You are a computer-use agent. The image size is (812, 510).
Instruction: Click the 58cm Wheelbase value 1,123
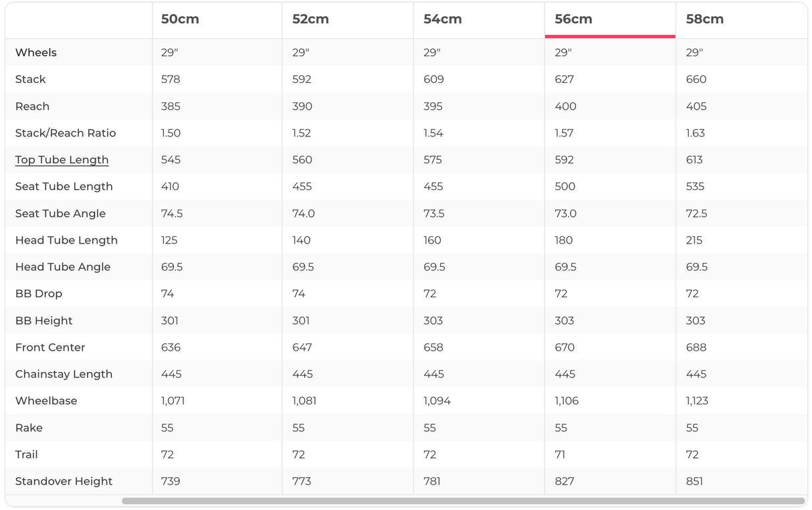point(697,401)
